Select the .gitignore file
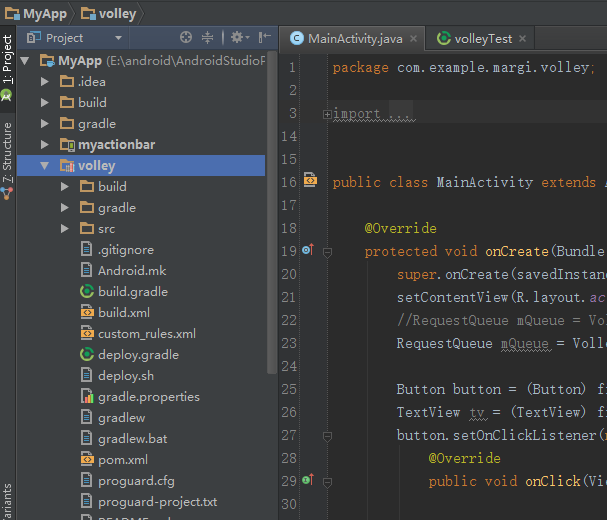 pos(125,250)
